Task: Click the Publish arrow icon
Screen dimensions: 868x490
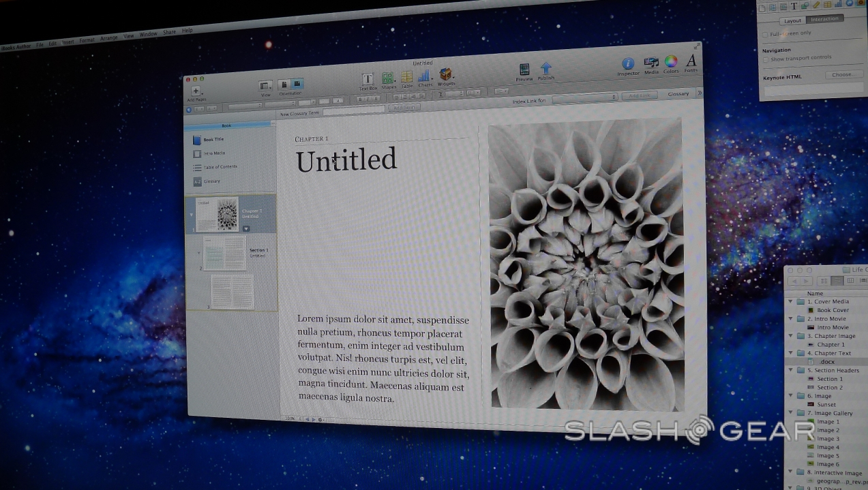Action: tap(545, 68)
